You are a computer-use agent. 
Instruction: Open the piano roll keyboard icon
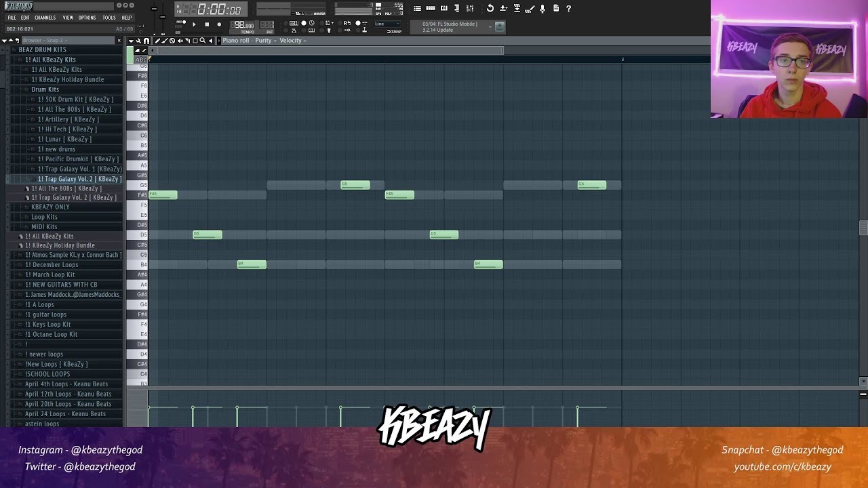tap(443, 8)
